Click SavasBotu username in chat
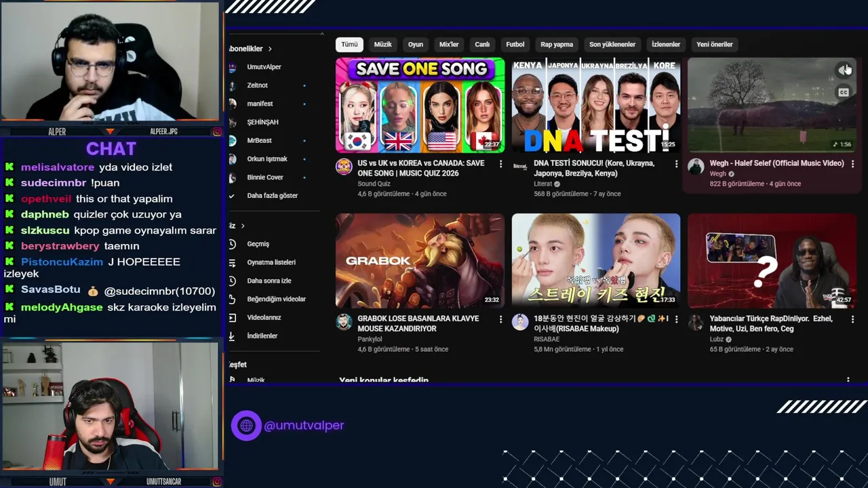 pos(51,290)
